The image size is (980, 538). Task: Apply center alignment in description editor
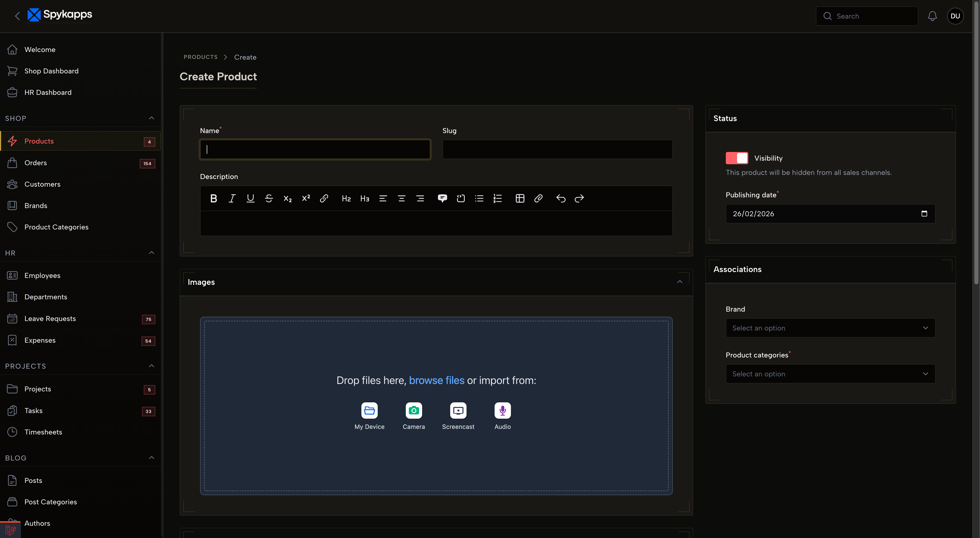point(401,198)
